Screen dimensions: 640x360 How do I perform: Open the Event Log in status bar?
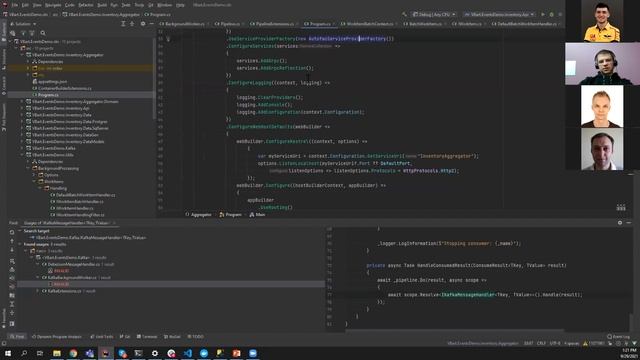[x=618, y=337]
